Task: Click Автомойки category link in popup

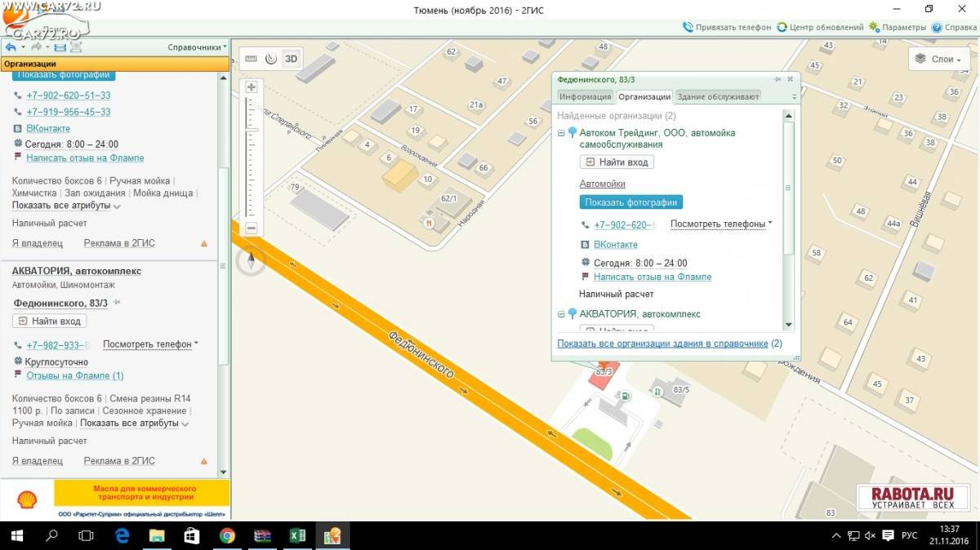Action: pos(603,184)
